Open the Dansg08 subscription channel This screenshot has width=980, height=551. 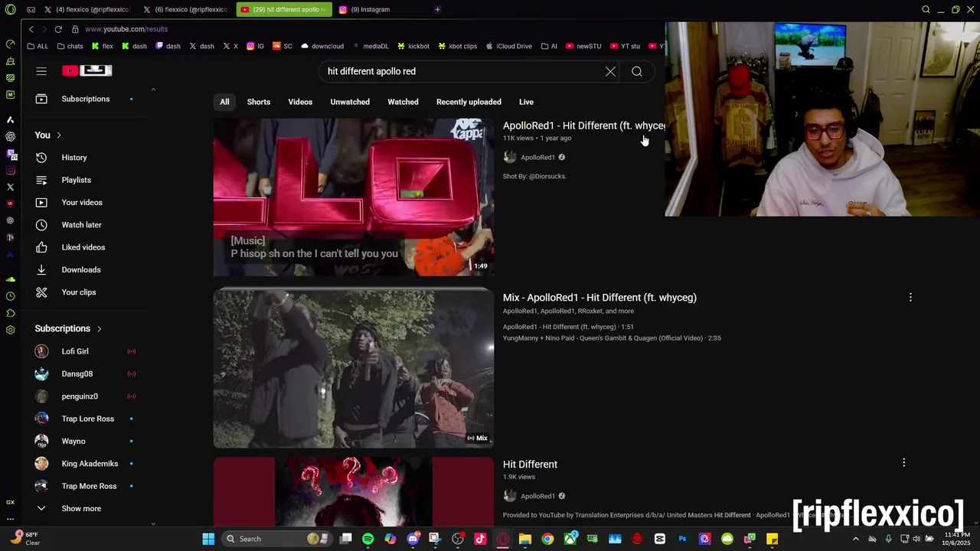click(x=77, y=373)
